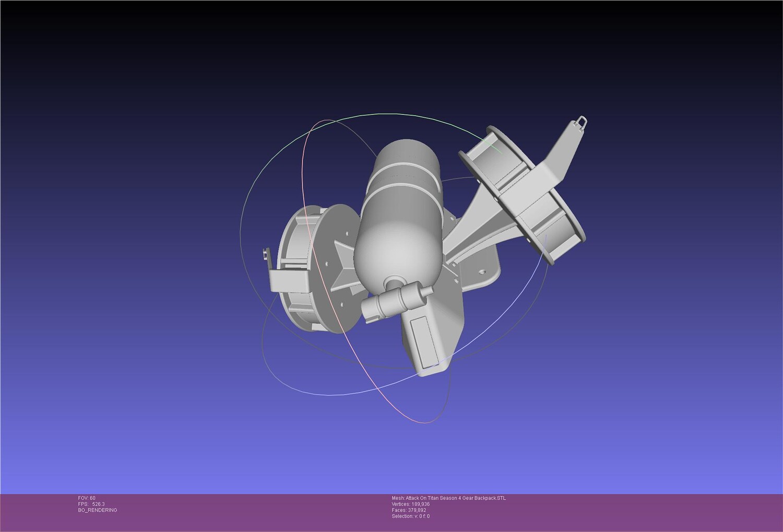Click the "BO_RENDERING" status text
783x532 pixels.
pos(98,510)
